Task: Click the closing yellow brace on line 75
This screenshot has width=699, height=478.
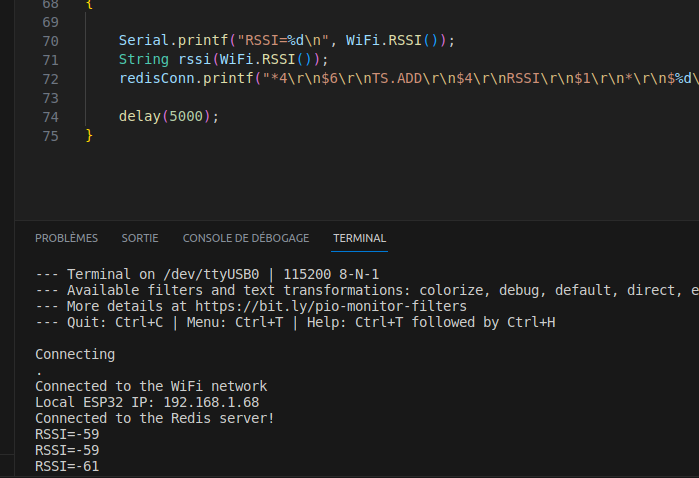Action: (89, 135)
